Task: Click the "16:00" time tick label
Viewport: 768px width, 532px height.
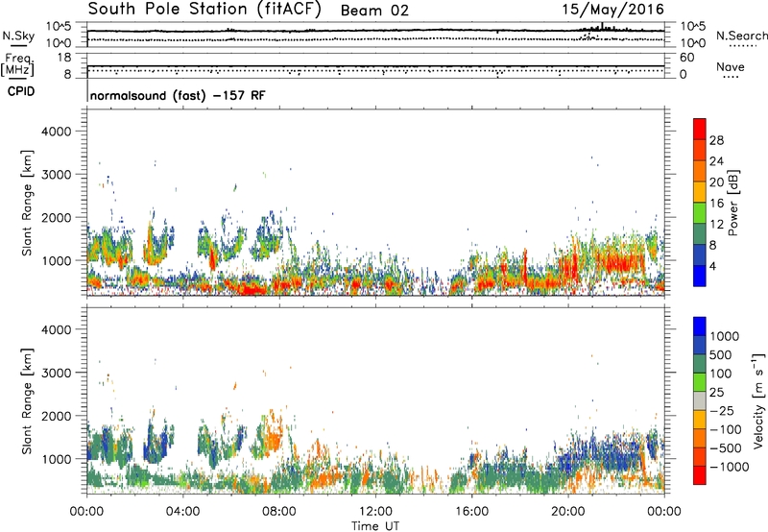Action: coord(471,512)
